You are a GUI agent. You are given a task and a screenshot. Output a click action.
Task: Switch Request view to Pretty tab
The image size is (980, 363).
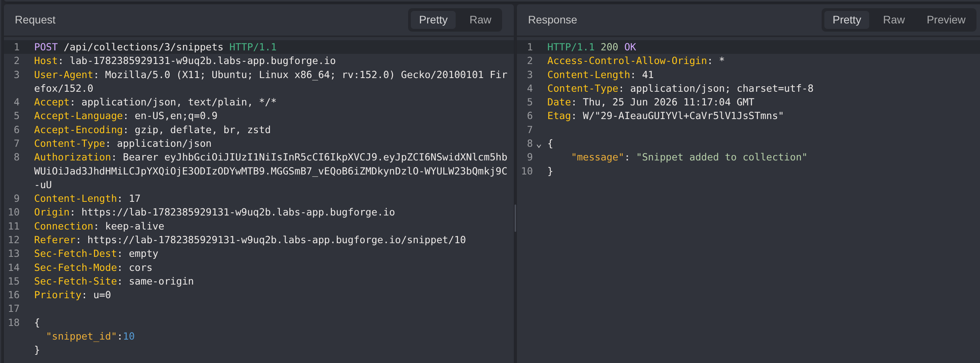point(433,20)
